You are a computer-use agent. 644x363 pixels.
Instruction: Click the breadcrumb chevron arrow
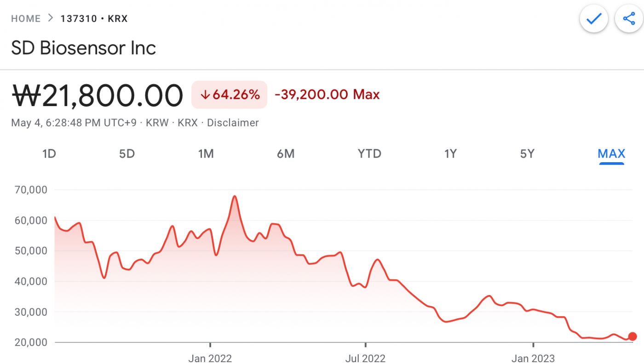(x=50, y=19)
